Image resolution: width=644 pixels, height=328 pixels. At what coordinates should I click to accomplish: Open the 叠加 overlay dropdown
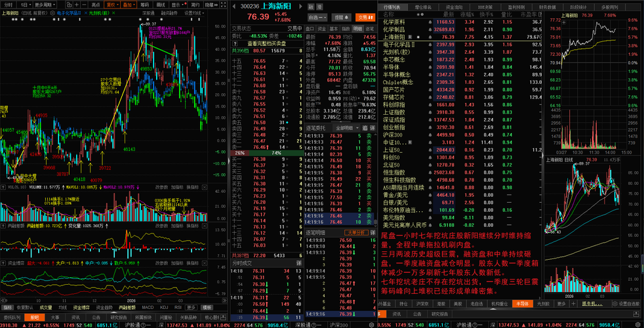[x=129, y=5]
